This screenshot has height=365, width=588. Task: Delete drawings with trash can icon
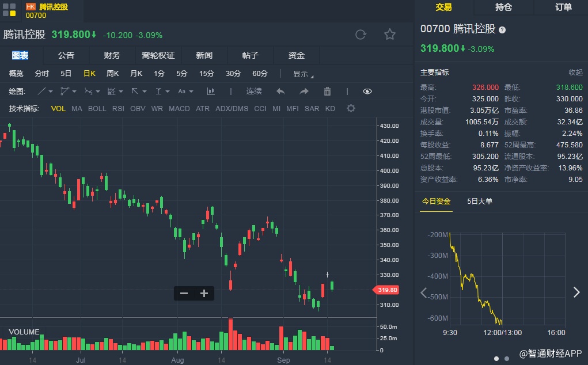tap(327, 91)
